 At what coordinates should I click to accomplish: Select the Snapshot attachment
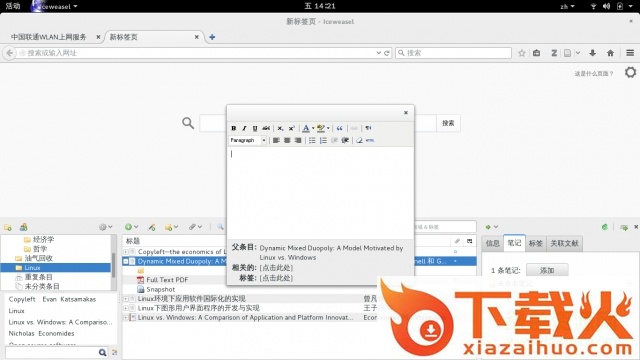(x=160, y=289)
